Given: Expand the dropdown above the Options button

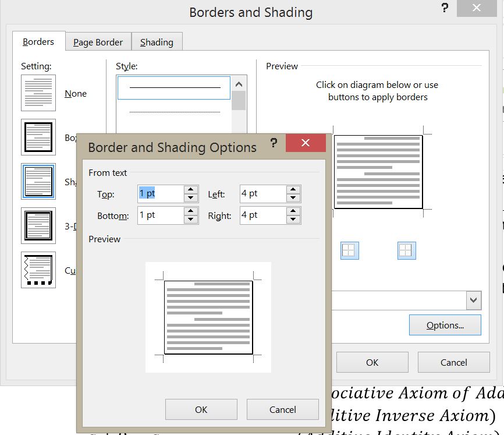Looking at the screenshot, I should tap(473, 300).
